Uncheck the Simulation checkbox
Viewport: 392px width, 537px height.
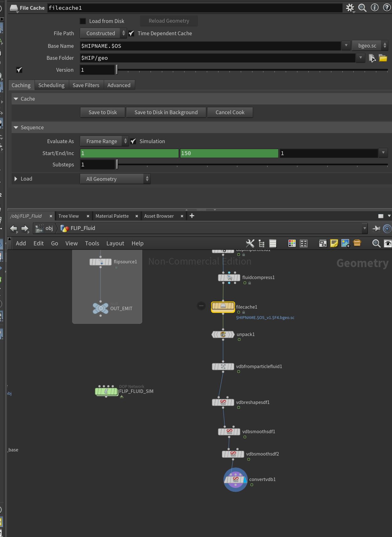click(x=133, y=141)
